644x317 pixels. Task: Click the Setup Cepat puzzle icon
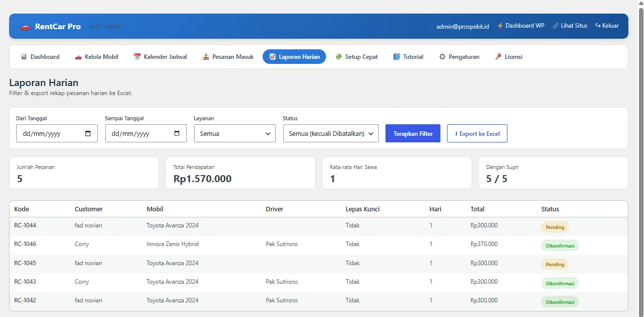click(x=339, y=57)
